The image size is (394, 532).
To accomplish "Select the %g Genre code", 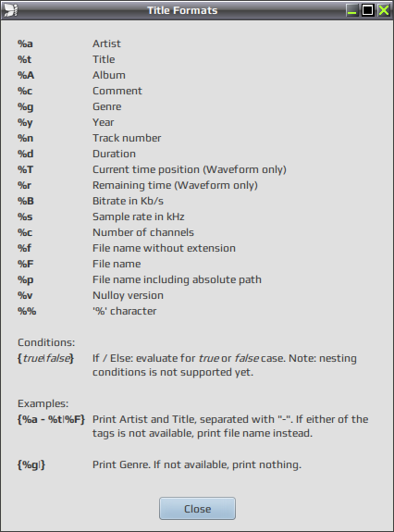I will [x=25, y=107].
